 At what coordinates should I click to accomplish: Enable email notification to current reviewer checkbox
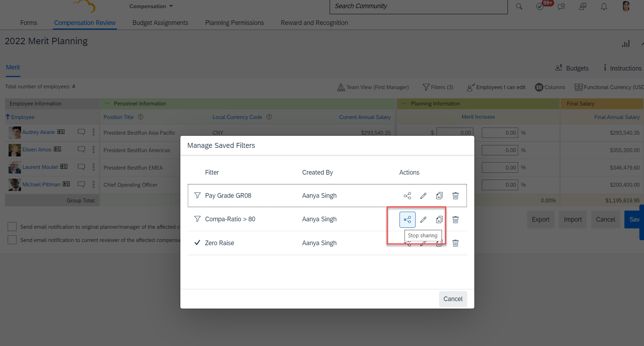click(x=12, y=240)
